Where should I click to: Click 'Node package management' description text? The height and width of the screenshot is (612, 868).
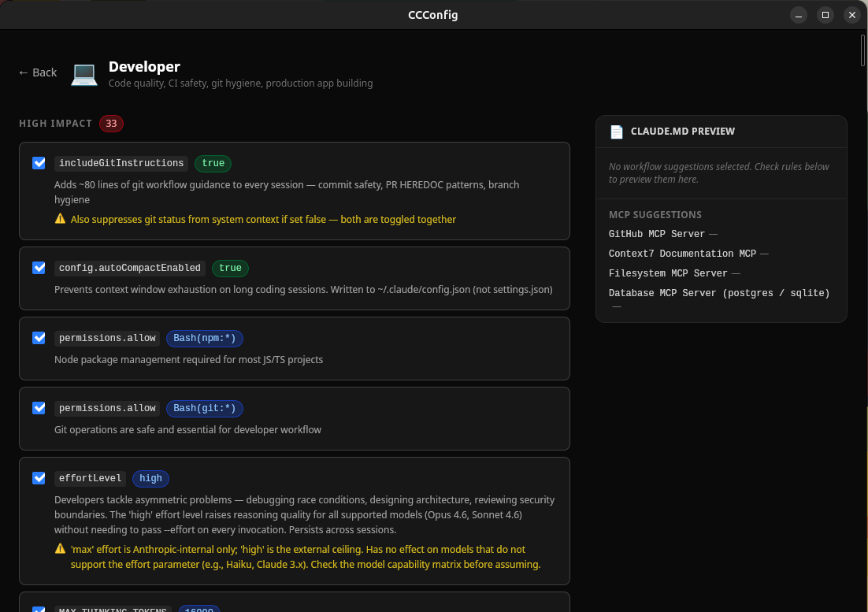pos(188,360)
